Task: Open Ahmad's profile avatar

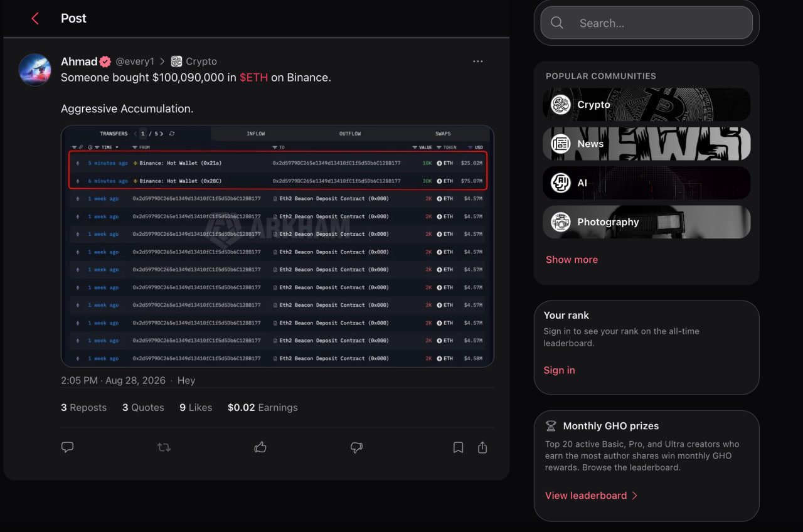Action: [x=35, y=70]
